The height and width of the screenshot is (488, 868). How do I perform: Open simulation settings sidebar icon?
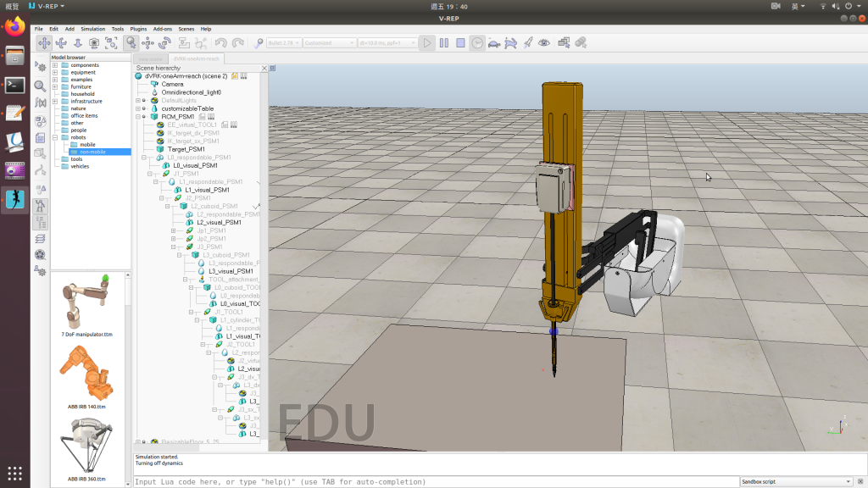pyautogui.click(x=41, y=67)
